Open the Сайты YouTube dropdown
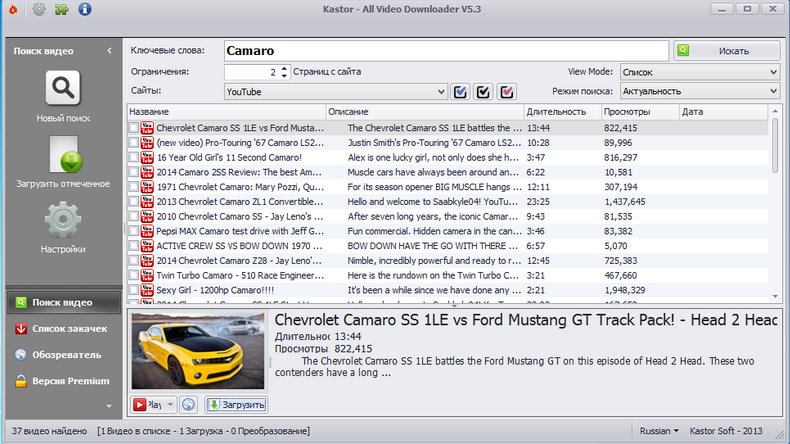This screenshot has height=444, width=790. click(x=336, y=92)
